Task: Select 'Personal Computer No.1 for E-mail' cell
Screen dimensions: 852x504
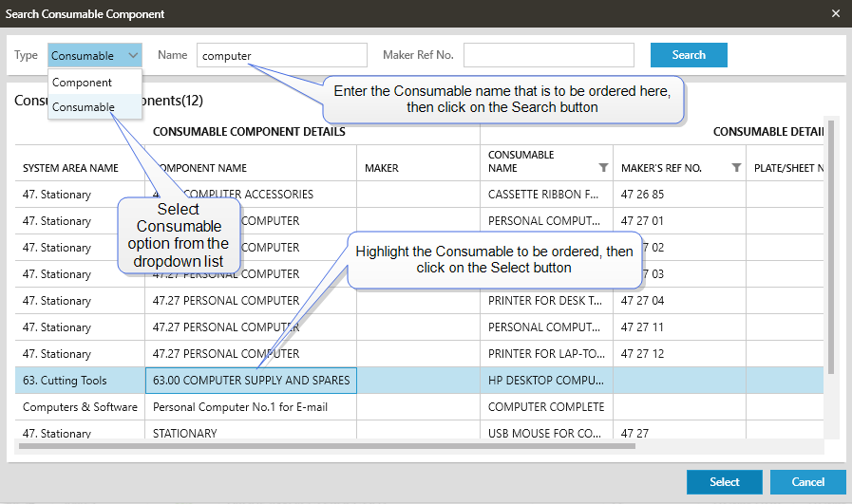Action: pos(251,407)
